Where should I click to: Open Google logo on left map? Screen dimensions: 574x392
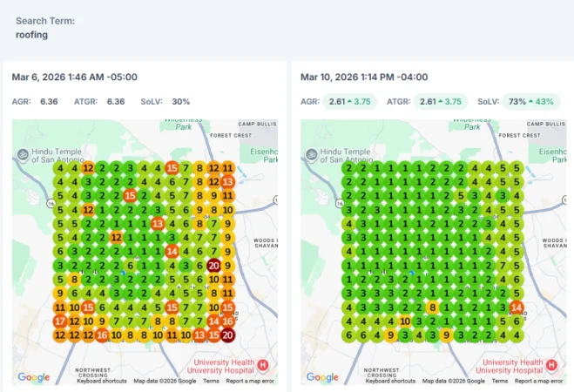click(x=34, y=377)
